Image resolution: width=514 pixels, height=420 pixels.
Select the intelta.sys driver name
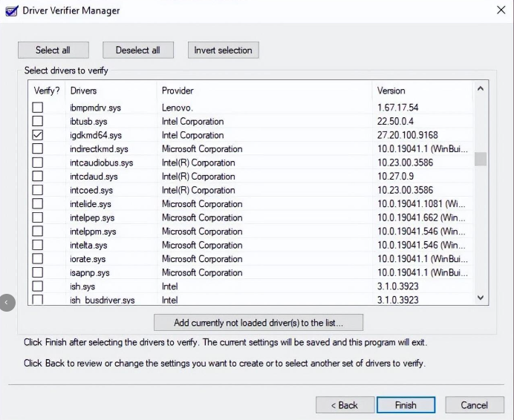click(x=88, y=246)
